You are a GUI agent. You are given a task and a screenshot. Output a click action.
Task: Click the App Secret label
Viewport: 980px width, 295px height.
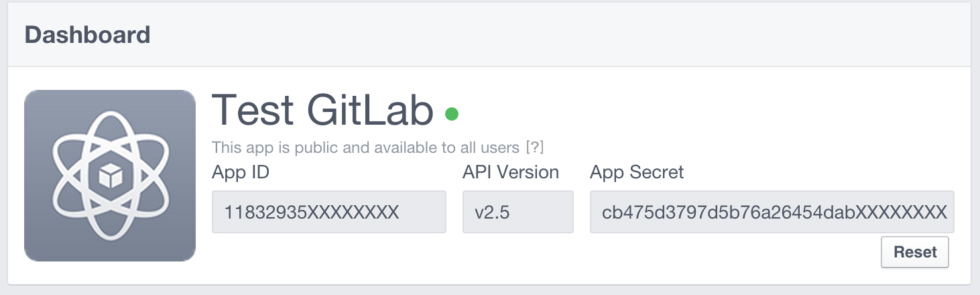click(637, 172)
